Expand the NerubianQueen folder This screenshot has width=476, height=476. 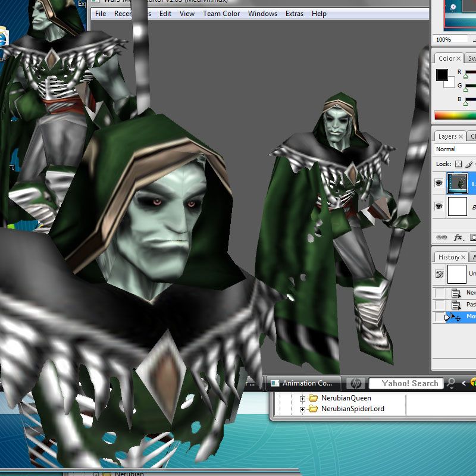click(302, 399)
